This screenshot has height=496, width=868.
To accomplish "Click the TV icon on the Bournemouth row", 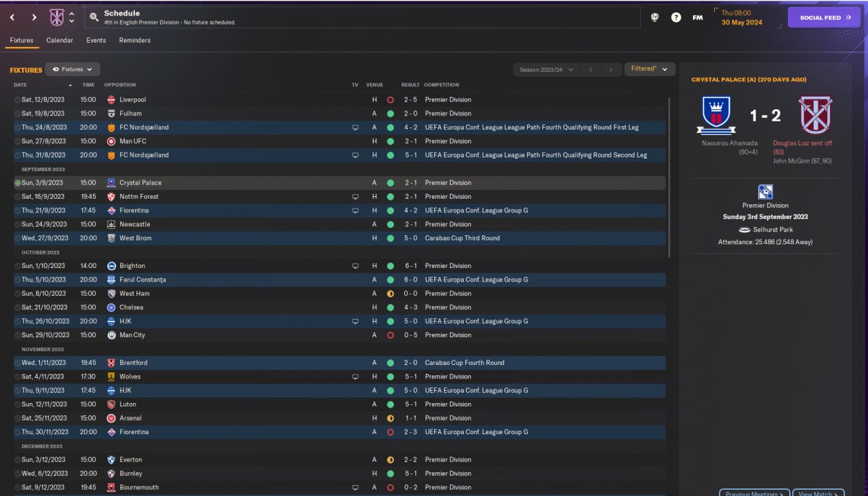I will [355, 487].
